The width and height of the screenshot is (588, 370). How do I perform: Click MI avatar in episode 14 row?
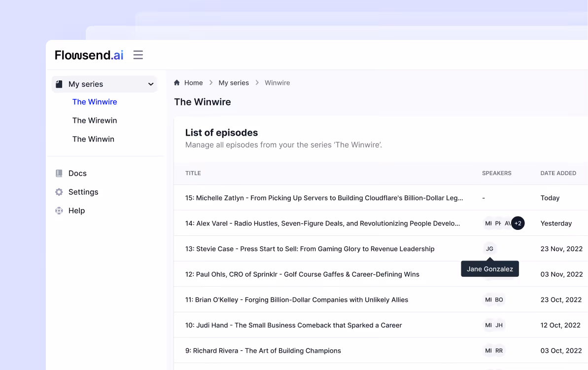point(488,223)
